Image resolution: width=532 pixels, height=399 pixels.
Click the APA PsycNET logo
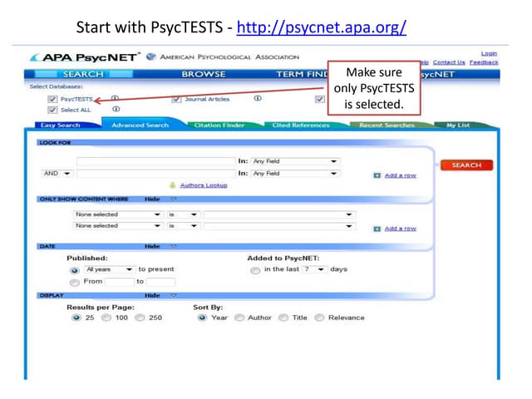pos(84,57)
